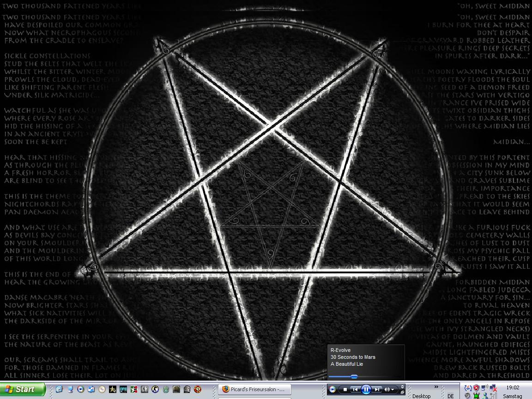Go back to the previous track

[355, 390]
